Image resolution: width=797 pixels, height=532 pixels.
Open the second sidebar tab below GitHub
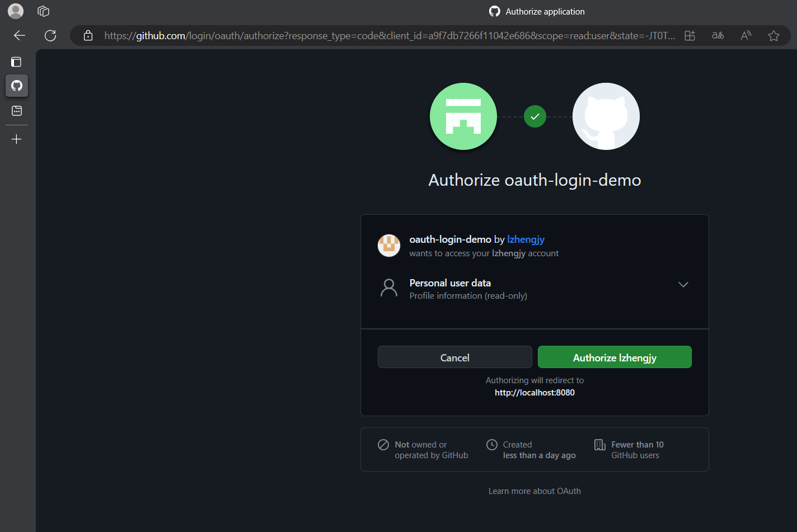pos(17,111)
